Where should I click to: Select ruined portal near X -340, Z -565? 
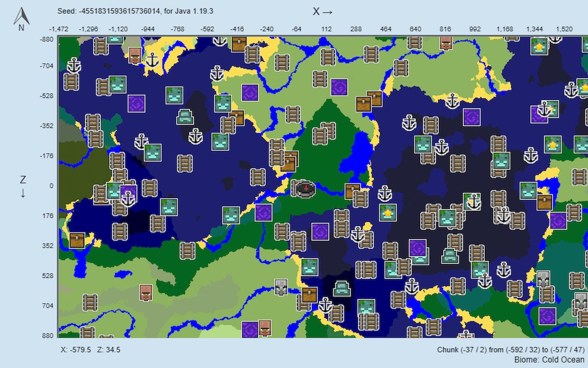pyautogui.click(x=250, y=92)
